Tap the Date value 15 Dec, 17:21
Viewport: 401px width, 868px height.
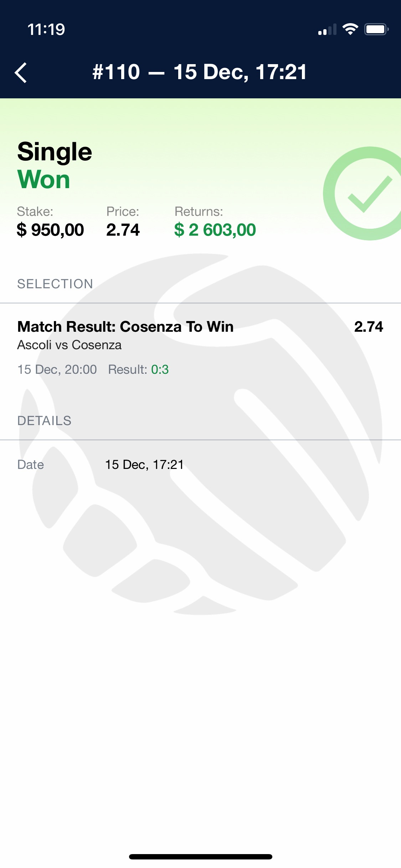(x=144, y=465)
